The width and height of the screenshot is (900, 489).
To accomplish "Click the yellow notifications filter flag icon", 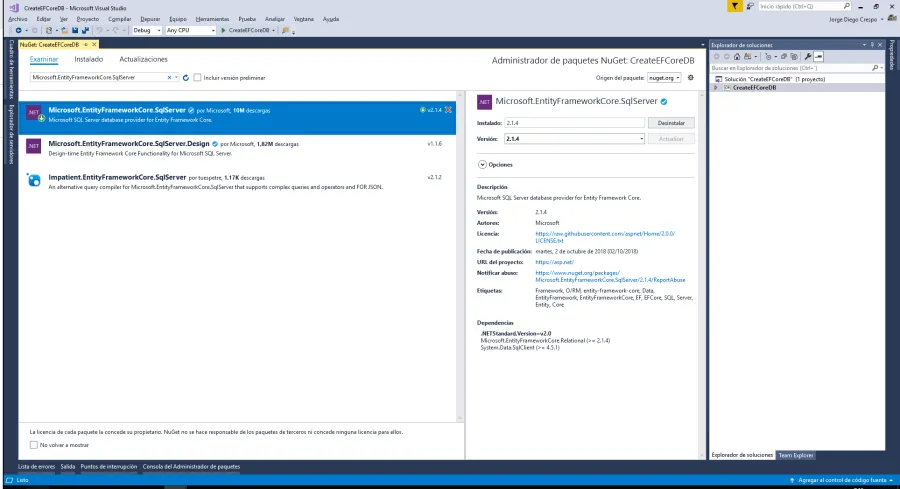I will (x=734, y=6).
